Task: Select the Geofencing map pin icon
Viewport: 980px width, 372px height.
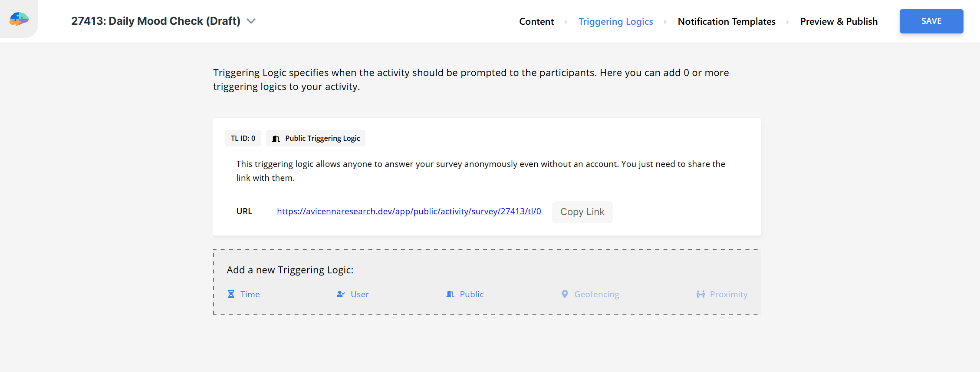Action: click(x=565, y=294)
